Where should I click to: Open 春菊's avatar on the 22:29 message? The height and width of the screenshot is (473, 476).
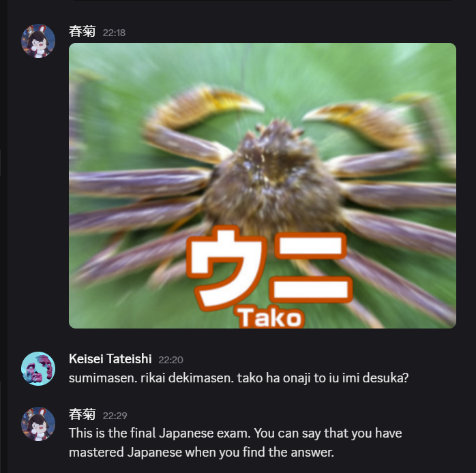tap(38, 424)
